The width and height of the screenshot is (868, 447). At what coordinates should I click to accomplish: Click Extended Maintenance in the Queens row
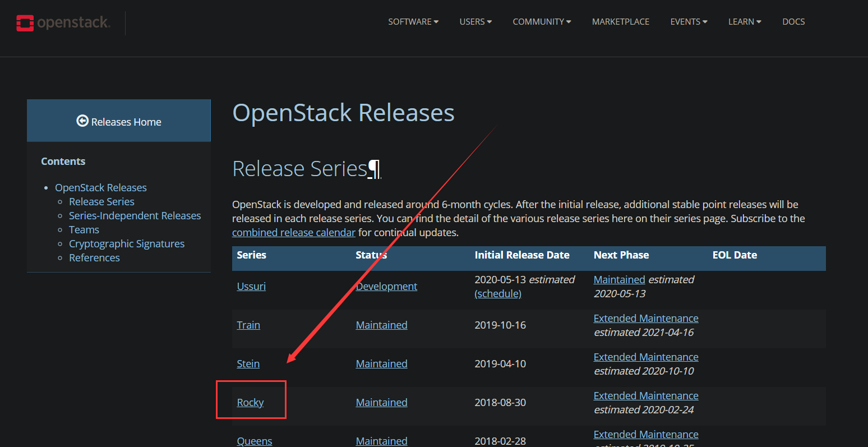[x=646, y=434]
